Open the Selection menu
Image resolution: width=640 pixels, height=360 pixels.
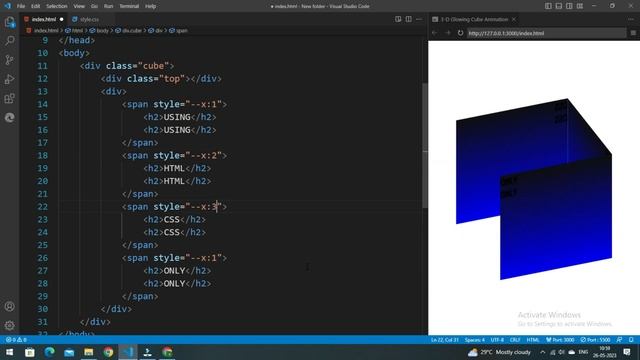click(x=57, y=6)
